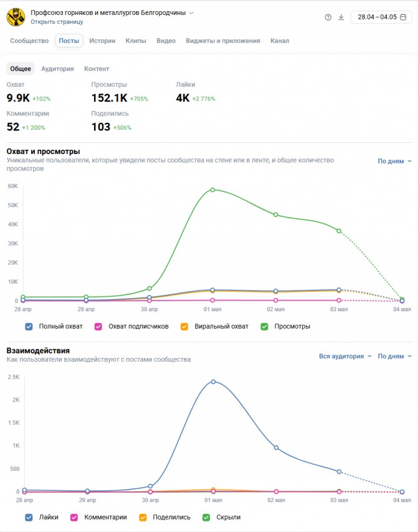
Task: Switch to the Истории tab
Action: click(102, 41)
